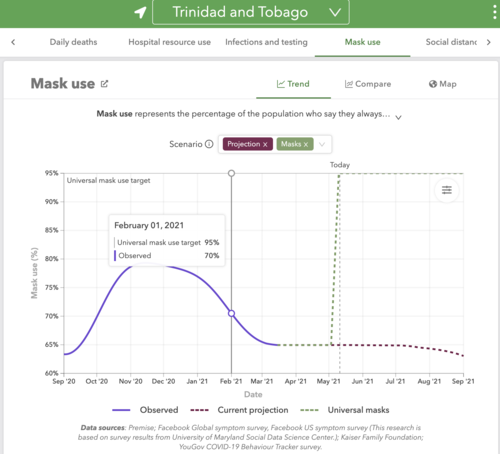Switch to Map view
This screenshot has height=454, width=500.
443,84
